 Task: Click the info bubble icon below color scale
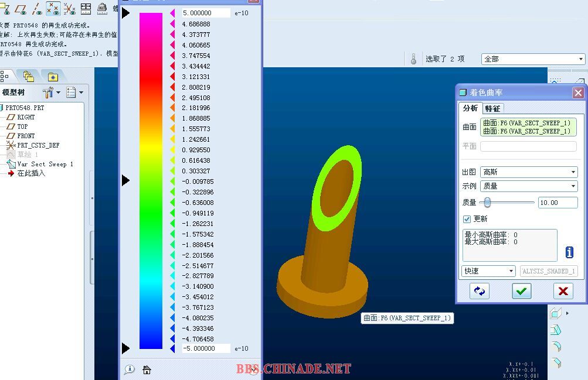coord(130,369)
